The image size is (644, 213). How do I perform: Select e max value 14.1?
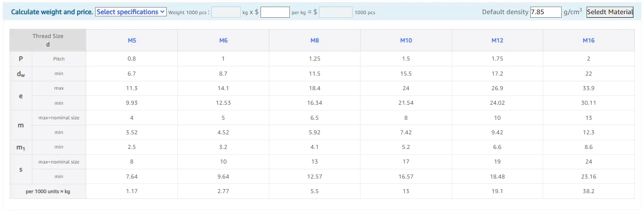(223, 88)
